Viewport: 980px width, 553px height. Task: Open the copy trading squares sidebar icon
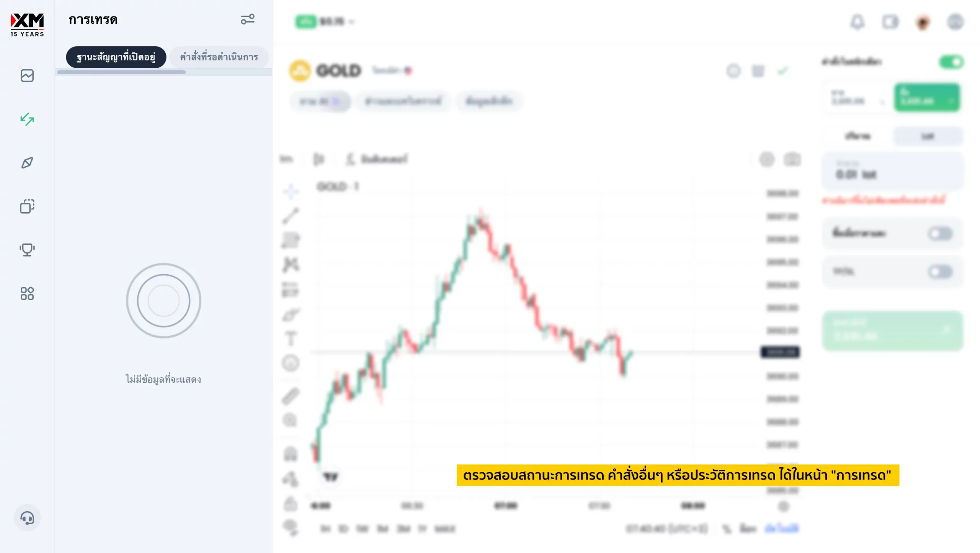(x=27, y=206)
